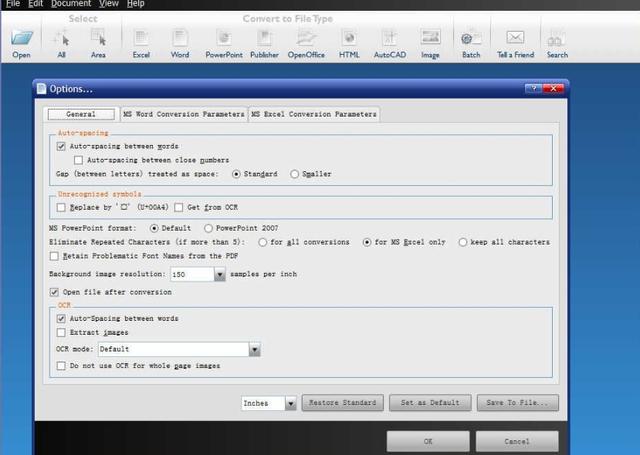Screen dimensions: 640x455
Task: Select Default PowerPoint format
Action: [x=154, y=228]
